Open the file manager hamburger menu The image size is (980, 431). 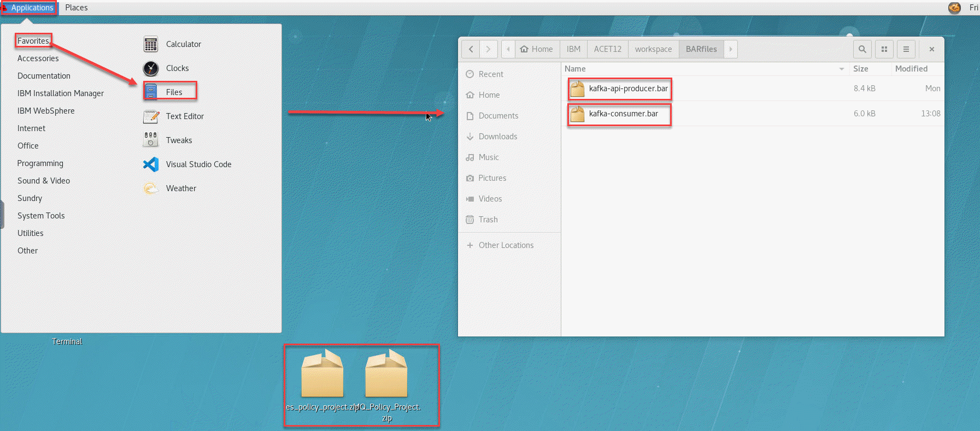coord(906,49)
